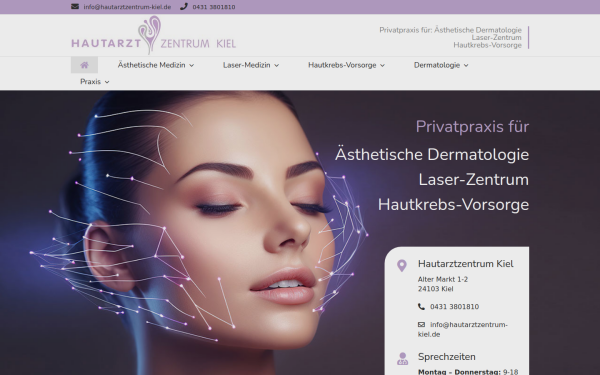This screenshot has height=375, width=600.
Task: Click the doctor icon next to Sprechzeiten
Action: [x=402, y=359]
